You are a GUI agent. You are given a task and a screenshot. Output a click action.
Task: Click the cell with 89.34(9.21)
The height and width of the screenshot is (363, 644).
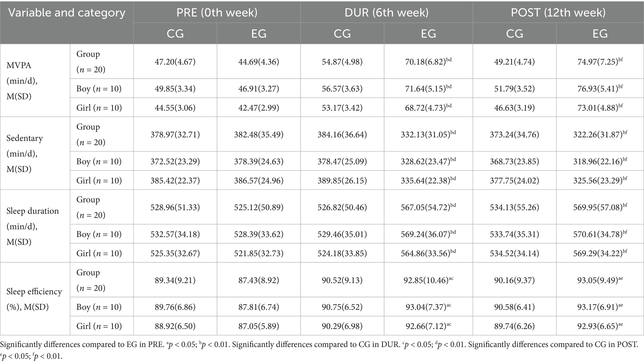[175, 280]
